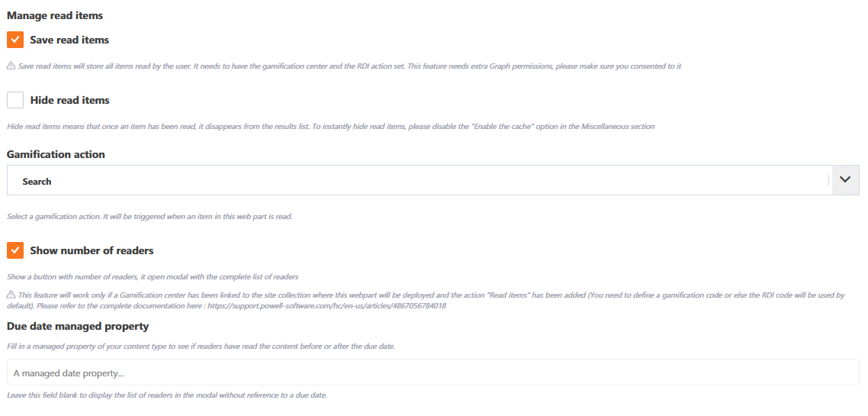
Task: Open the support.powell-software.com documentation link
Action: click(x=326, y=306)
